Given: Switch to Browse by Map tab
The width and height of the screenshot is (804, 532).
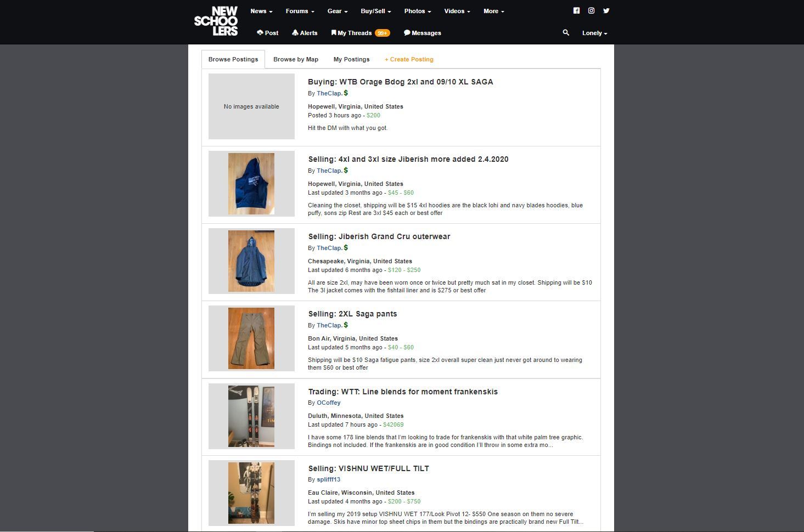Looking at the screenshot, I should click(296, 59).
